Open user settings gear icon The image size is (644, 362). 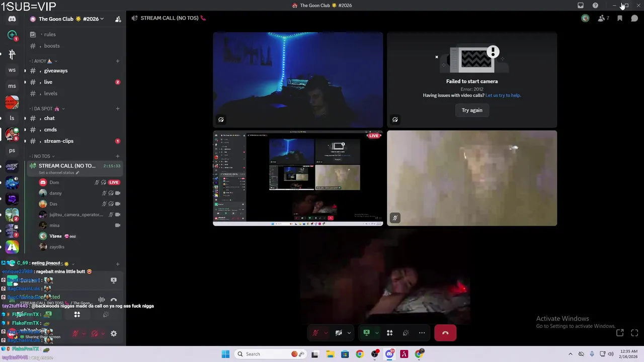click(114, 333)
